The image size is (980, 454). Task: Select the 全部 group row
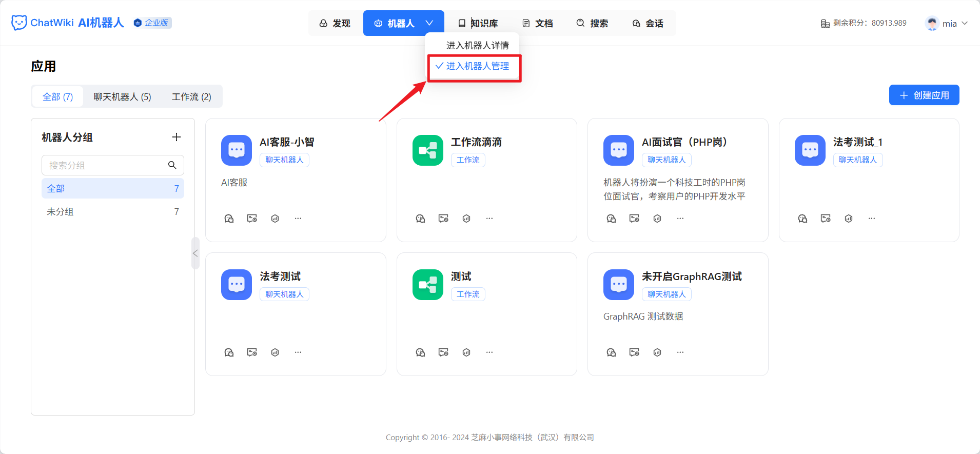point(113,188)
